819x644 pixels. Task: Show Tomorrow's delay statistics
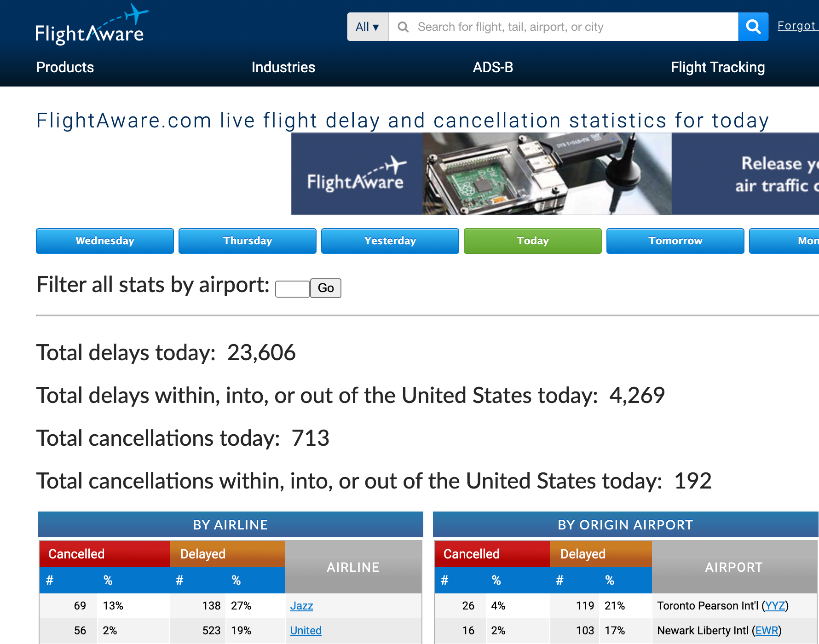(x=675, y=241)
